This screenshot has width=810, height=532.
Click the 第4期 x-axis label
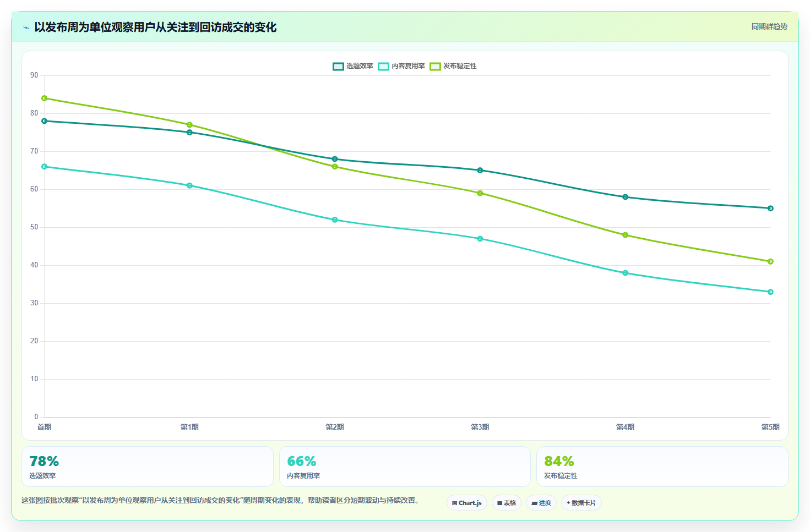click(625, 427)
